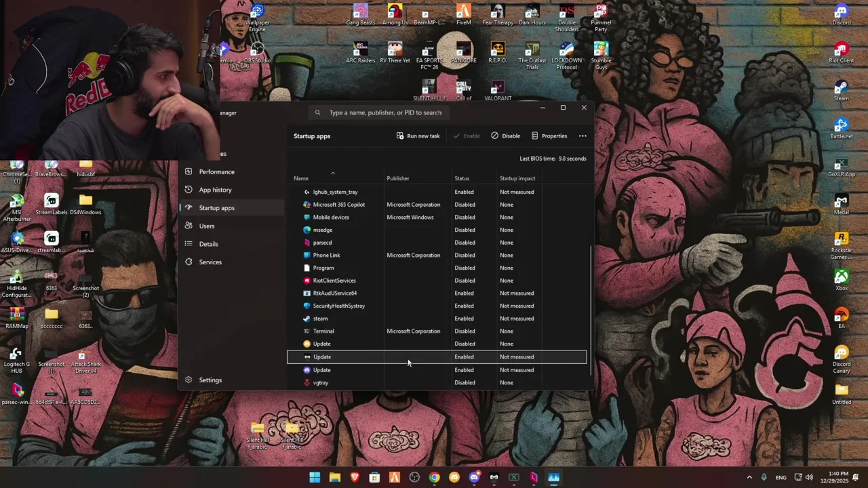
Task: Select the Terminal startup row
Action: coord(437,331)
